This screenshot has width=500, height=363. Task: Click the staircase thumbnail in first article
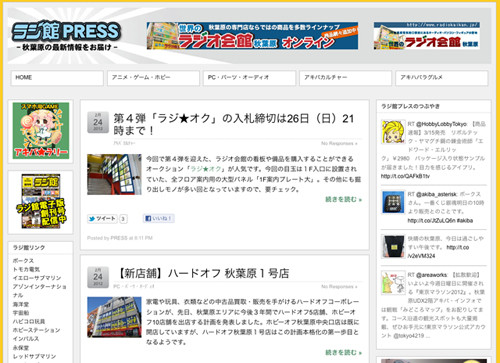click(114, 174)
